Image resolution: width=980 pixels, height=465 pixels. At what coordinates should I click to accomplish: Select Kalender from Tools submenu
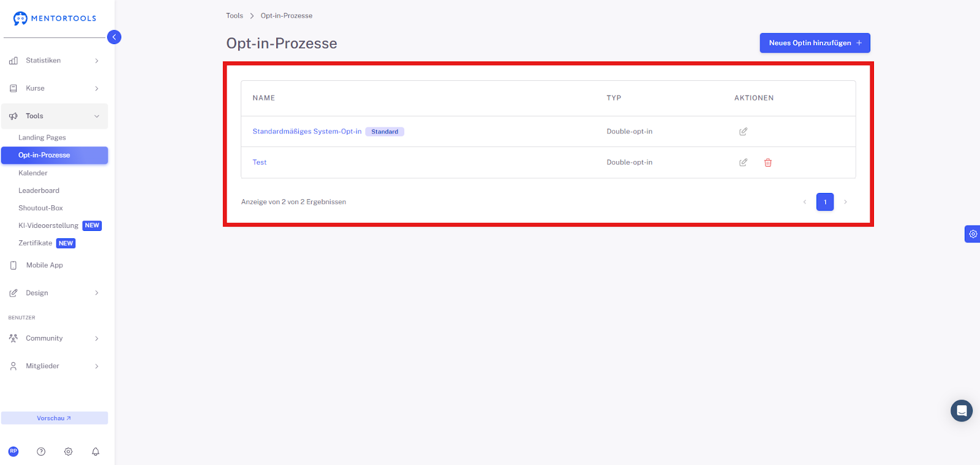33,173
